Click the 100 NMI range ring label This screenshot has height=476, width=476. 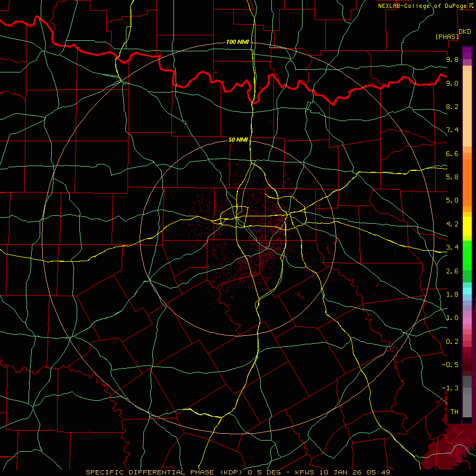(237, 42)
